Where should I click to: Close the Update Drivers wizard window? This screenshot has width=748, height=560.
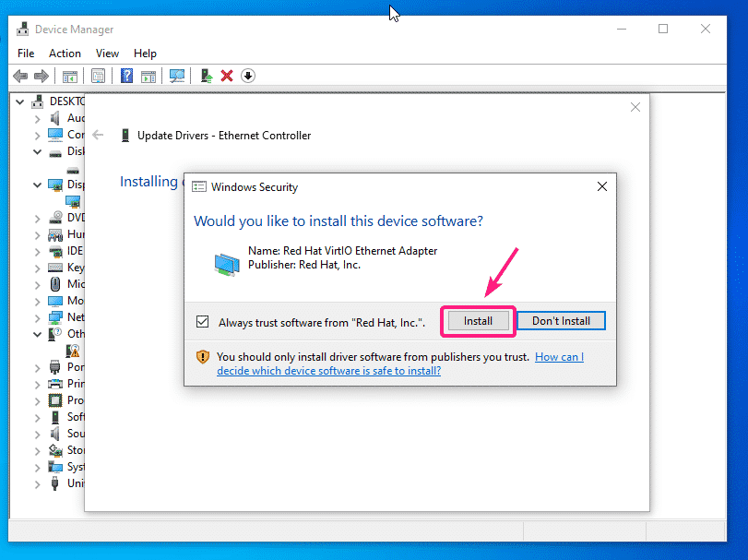635,107
